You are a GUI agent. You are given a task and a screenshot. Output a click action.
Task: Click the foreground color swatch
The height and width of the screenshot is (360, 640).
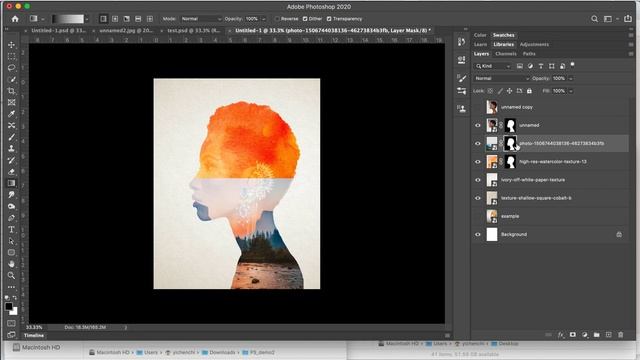pos(9,307)
